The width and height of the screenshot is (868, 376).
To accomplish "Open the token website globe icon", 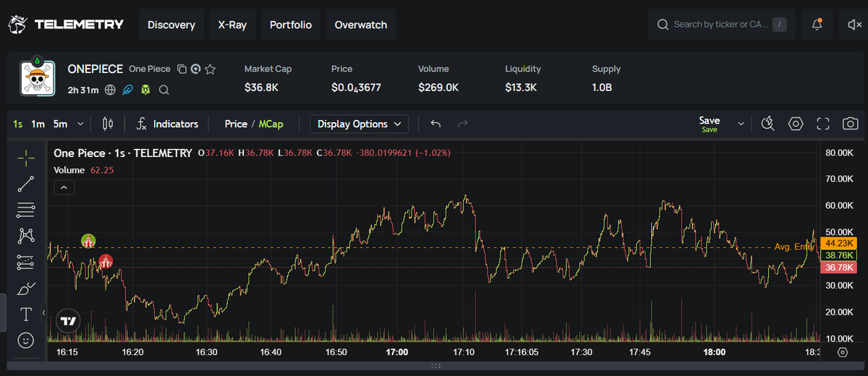I will (110, 90).
